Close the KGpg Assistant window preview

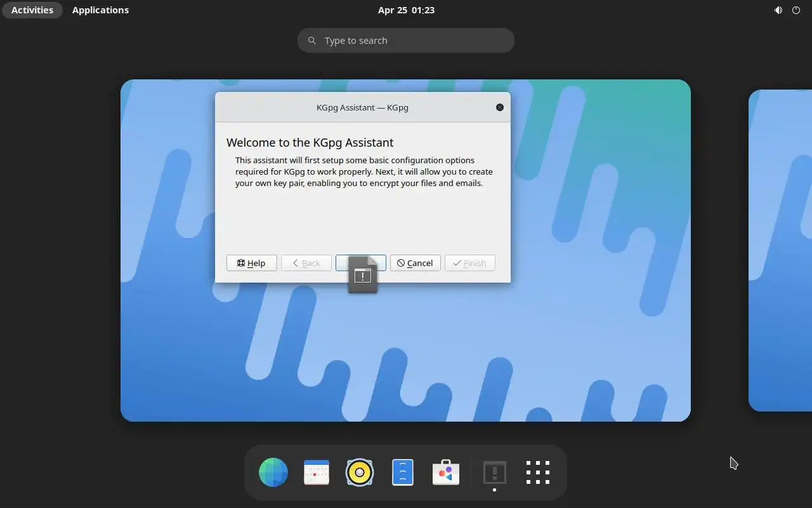point(500,107)
